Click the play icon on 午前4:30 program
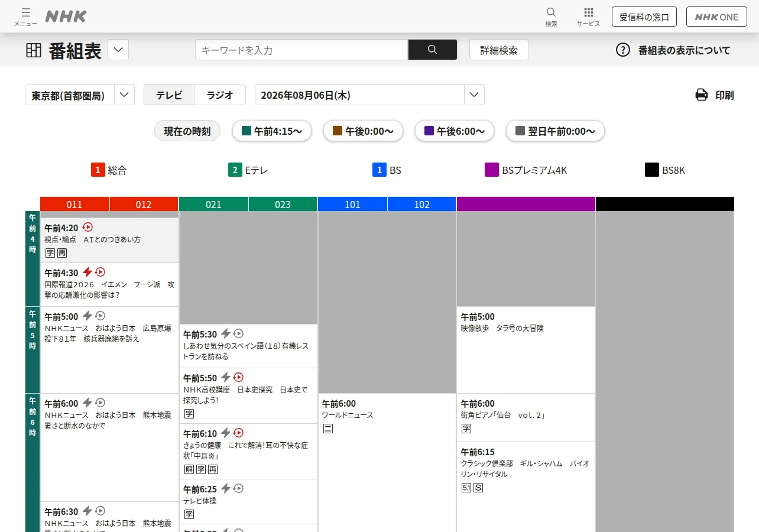Image resolution: width=759 pixels, height=532 pixels. tap(100, 272)
